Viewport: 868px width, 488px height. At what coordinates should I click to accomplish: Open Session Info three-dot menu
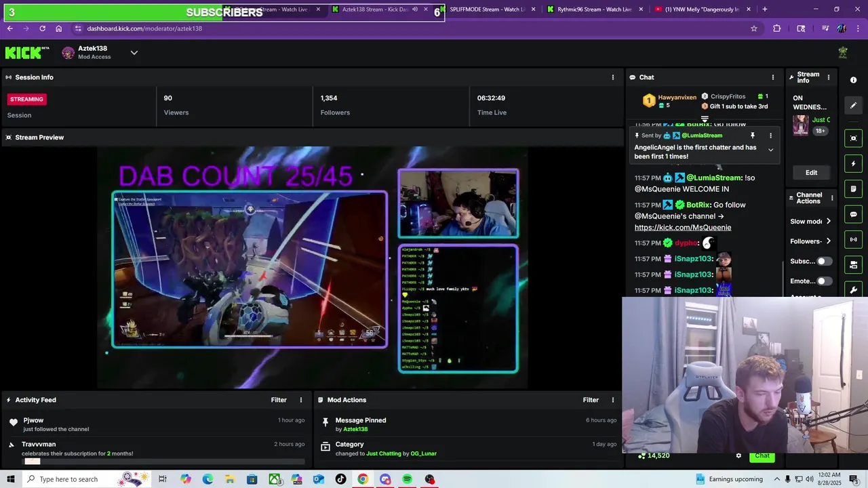(613, 77)
